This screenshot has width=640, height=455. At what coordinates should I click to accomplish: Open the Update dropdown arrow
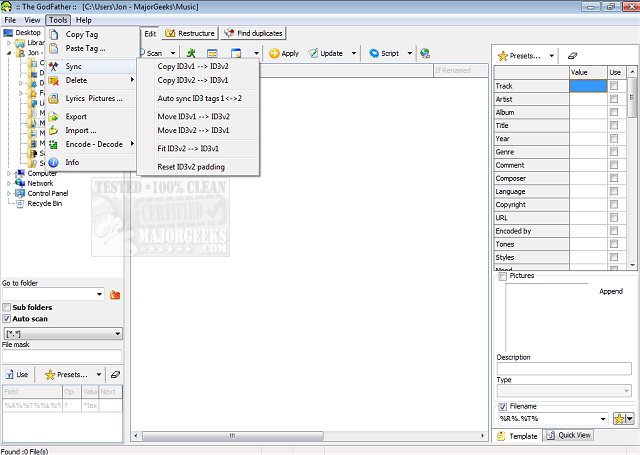(x=354, y=53)
